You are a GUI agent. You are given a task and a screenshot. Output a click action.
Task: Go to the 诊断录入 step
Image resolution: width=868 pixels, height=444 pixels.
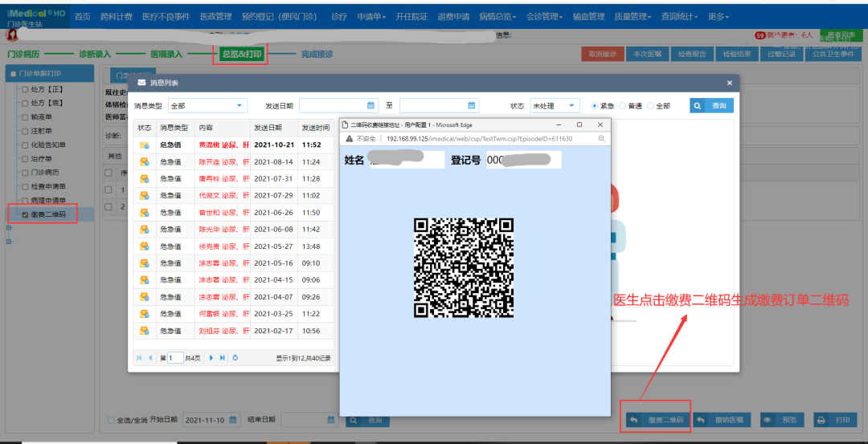pos(95,54)
